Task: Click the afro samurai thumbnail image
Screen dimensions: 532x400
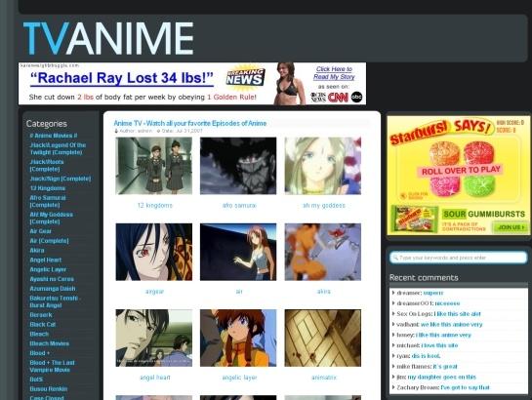Action: (238, 166)
